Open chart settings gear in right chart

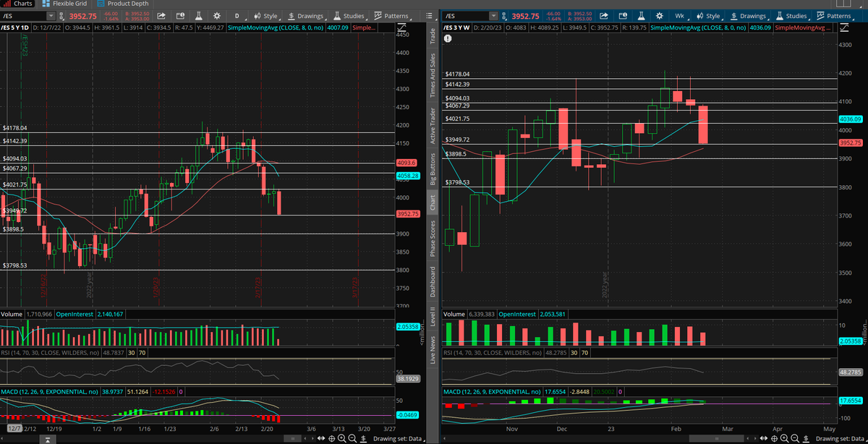pyautogui.click(x=659, y=15)
